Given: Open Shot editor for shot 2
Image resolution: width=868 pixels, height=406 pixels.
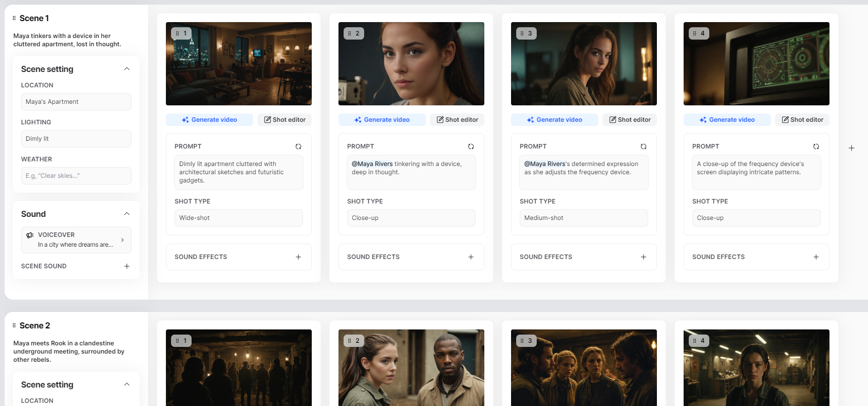Looking at the screenshot, I should (x=457, y=120).
